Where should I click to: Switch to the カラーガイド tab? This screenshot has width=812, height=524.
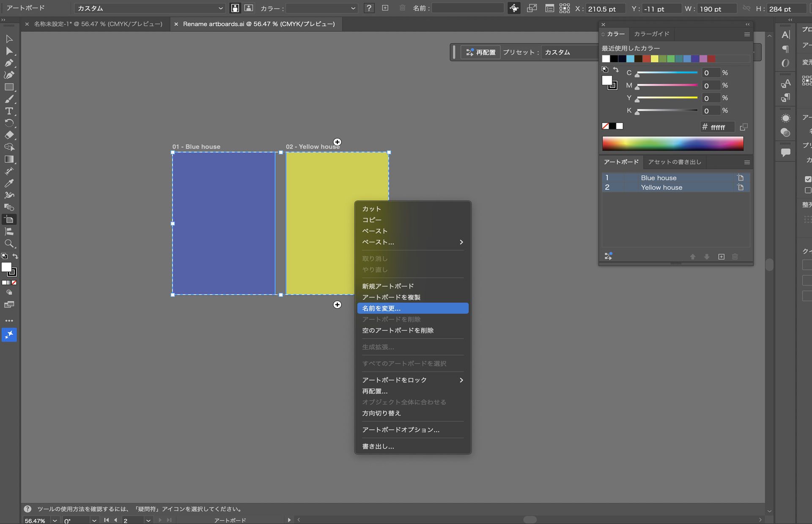point(651,34)
